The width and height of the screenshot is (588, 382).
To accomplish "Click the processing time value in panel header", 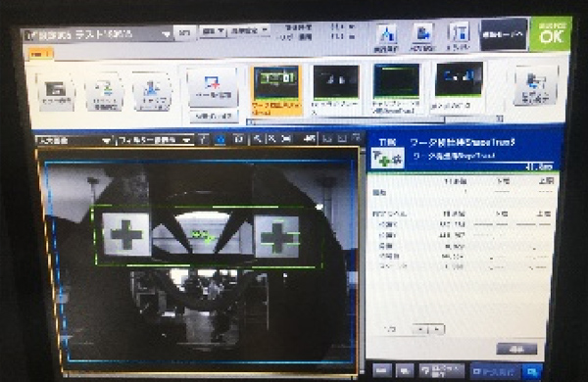I will point(539,167).
